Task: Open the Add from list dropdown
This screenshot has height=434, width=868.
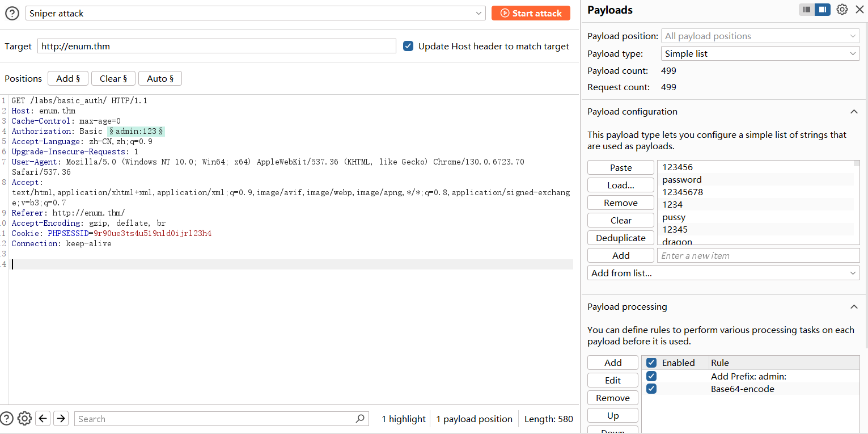Action: pos(723,273)
